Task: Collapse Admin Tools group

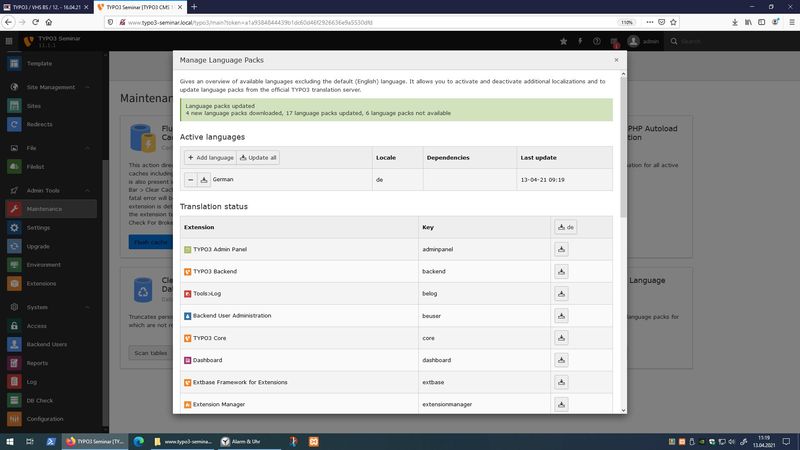Action: [x=51, y=190]
